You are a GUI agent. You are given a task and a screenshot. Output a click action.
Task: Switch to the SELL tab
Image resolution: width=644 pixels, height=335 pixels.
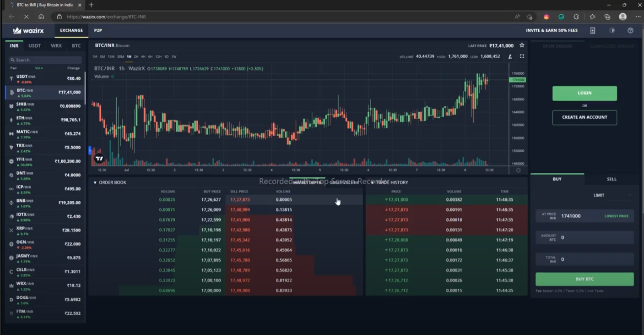(612, 179)
